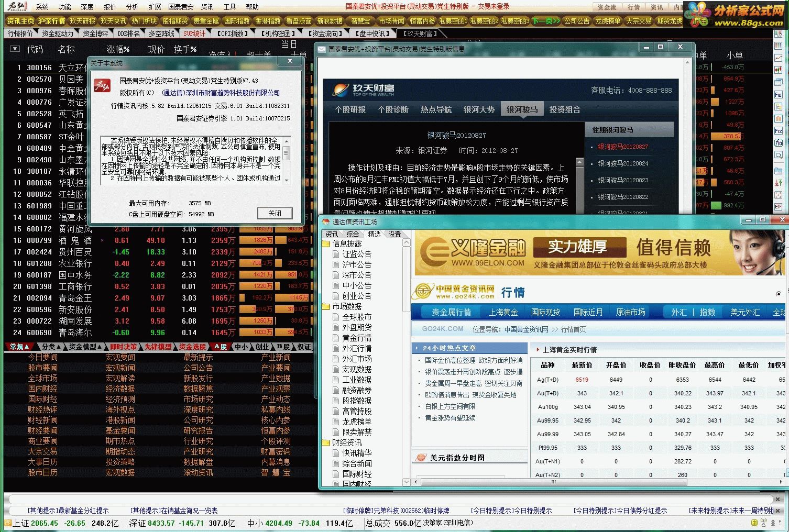
Task: Click the F12 trading icon in right sidebar
Action: point(778,131)
